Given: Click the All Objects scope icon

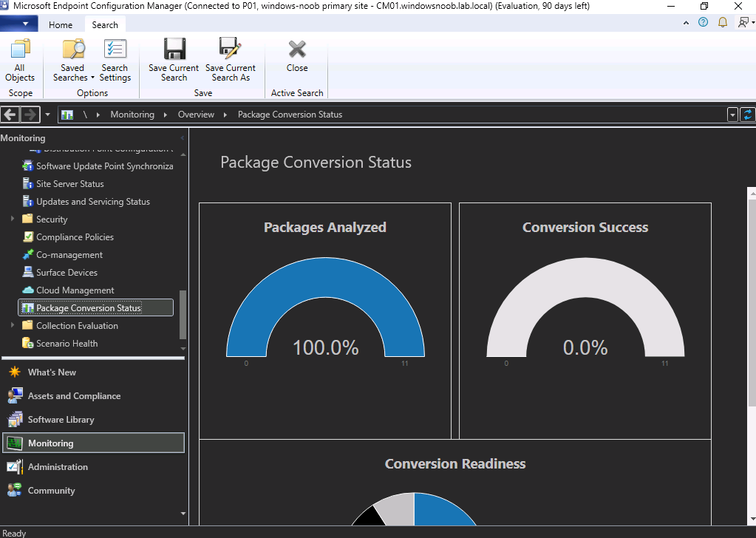Looking at the screenshot, I should click(x=20, y=49).
